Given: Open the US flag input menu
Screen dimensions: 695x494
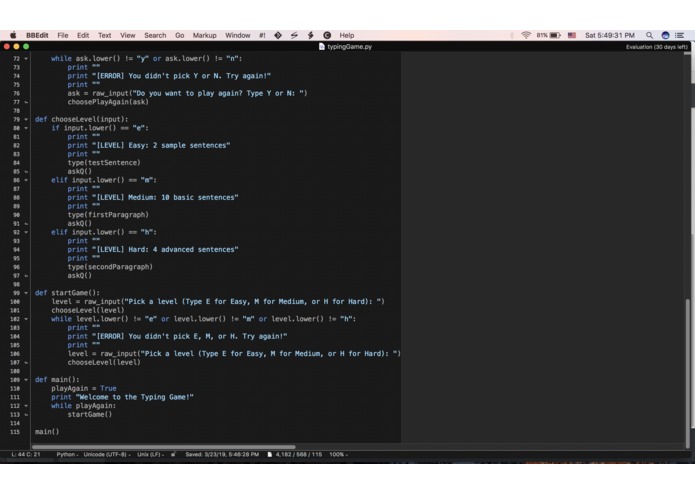Looking at the screenshot, I should (572, 35).
